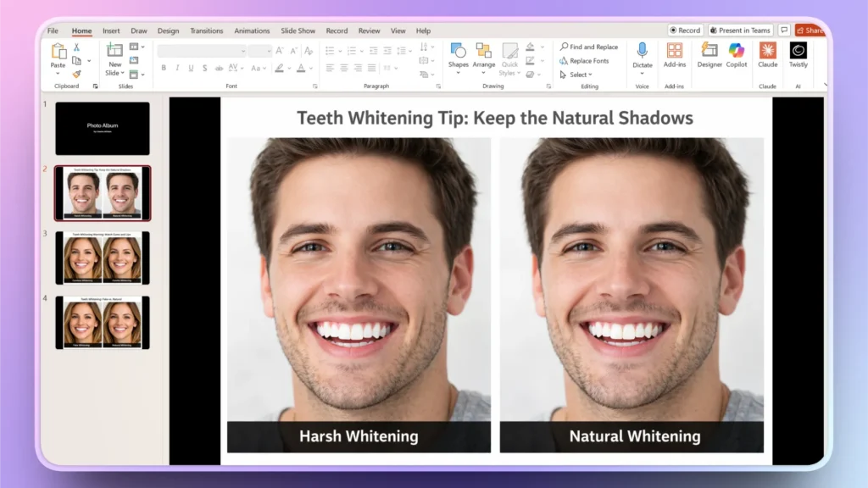Toggle text Shadow formatting
868x488 pixels.
click(x=205, y=68)
